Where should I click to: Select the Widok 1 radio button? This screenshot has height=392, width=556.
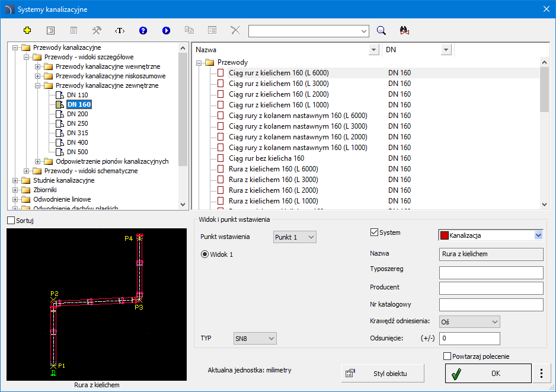point(205,254)
